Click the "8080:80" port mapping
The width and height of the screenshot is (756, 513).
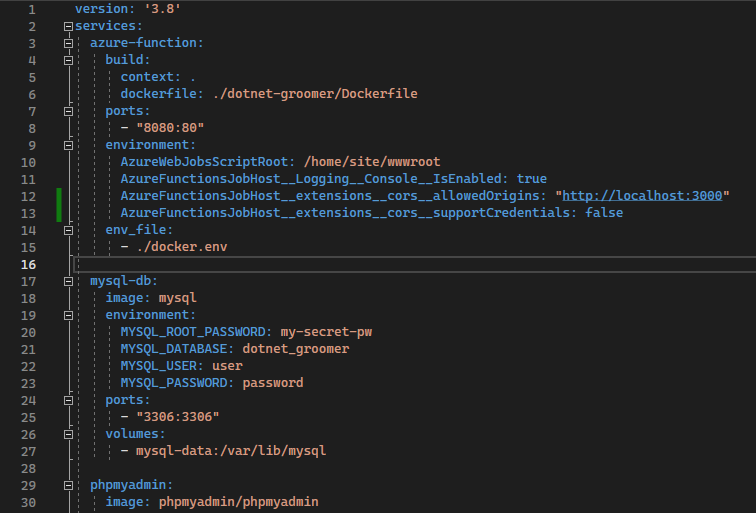pos(170,128)
